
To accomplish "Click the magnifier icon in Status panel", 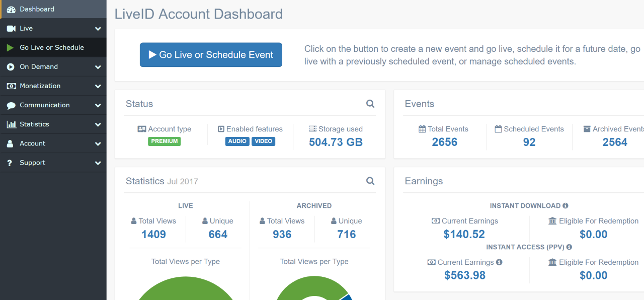I will click(370, 104).
